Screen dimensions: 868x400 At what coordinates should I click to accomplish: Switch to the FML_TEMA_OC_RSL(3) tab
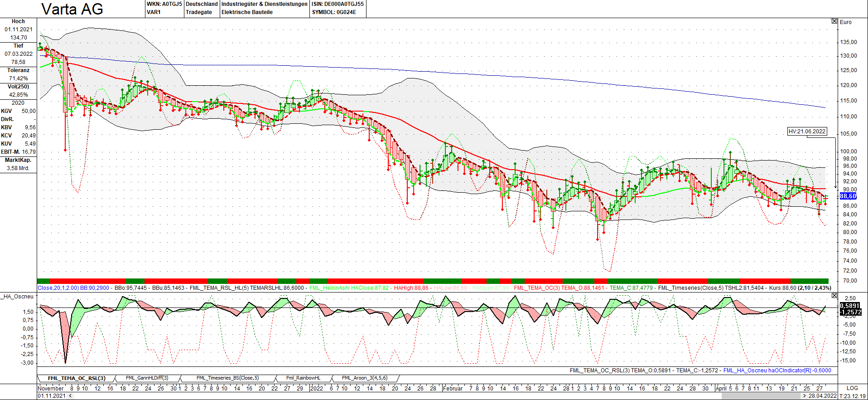point(76,378)
